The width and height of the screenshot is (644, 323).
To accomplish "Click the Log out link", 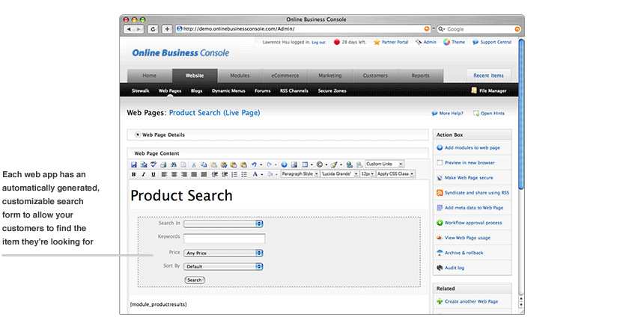I will coord(318,43).
